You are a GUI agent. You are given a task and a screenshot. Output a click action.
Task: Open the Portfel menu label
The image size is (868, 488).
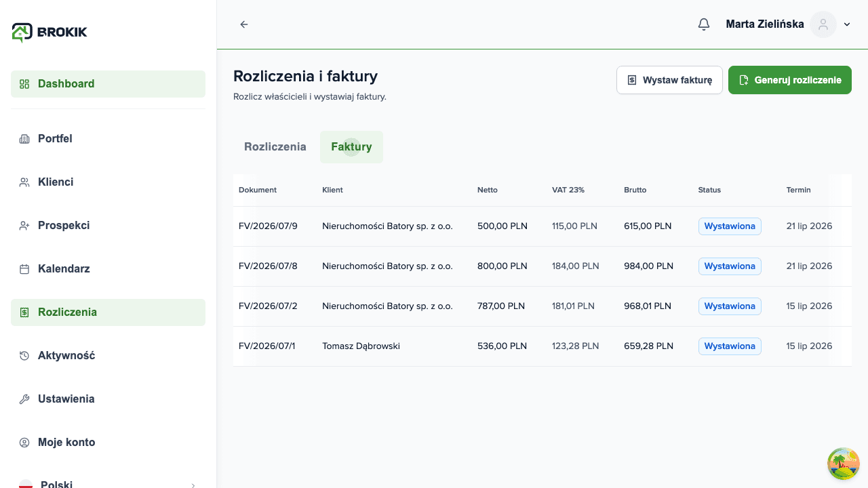55,139
